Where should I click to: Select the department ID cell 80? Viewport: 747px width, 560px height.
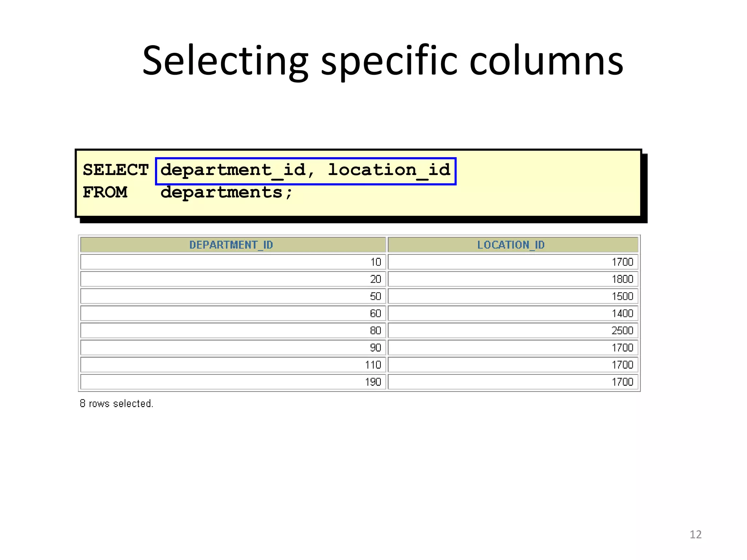[233, 330]
